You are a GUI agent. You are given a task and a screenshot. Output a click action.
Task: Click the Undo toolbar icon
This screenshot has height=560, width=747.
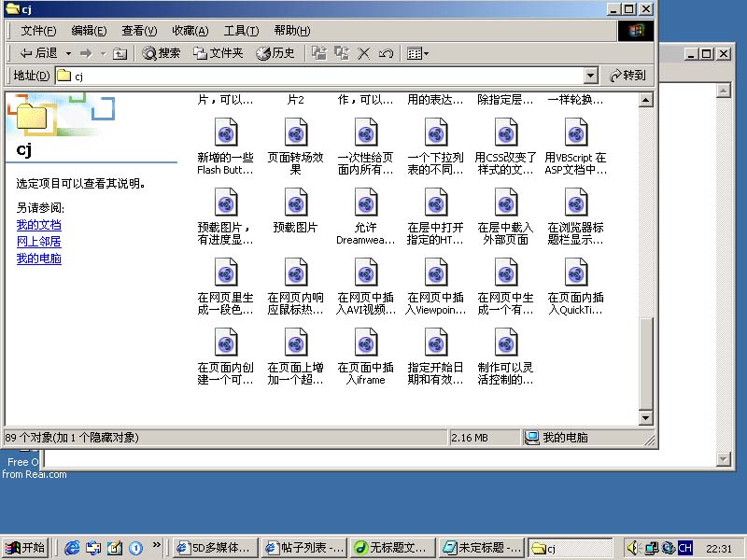click(x=386, y=53)
